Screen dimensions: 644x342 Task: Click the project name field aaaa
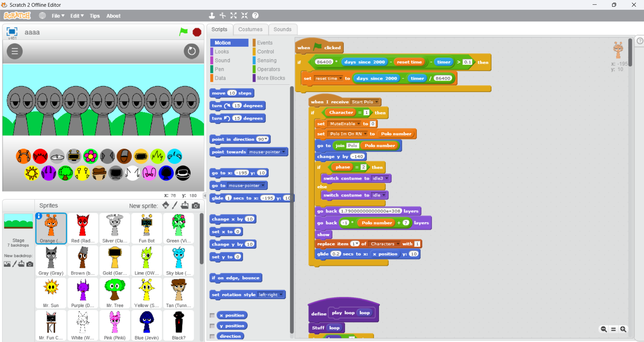coord(32,32)
